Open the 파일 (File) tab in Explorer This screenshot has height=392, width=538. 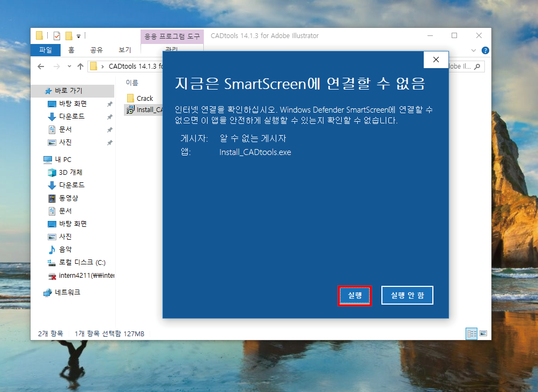click(x=45, y=50)
